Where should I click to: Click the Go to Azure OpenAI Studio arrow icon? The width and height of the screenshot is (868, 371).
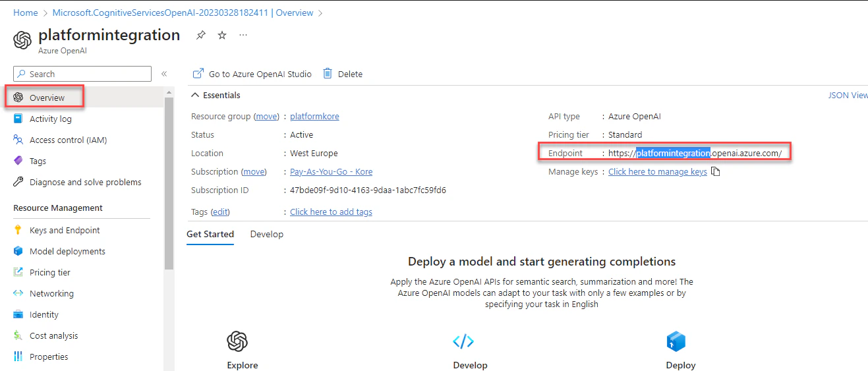pos(198,74)
